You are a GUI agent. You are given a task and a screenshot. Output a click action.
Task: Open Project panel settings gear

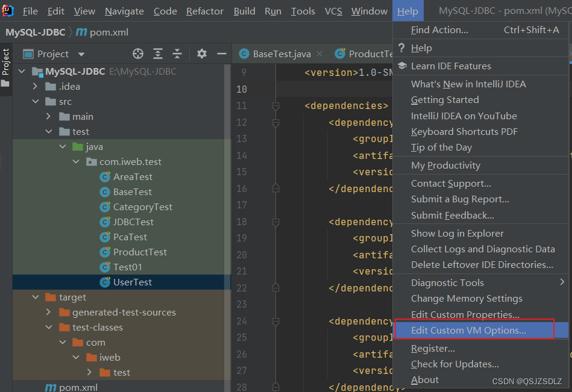pyautogui.click(x=202, y=54)
